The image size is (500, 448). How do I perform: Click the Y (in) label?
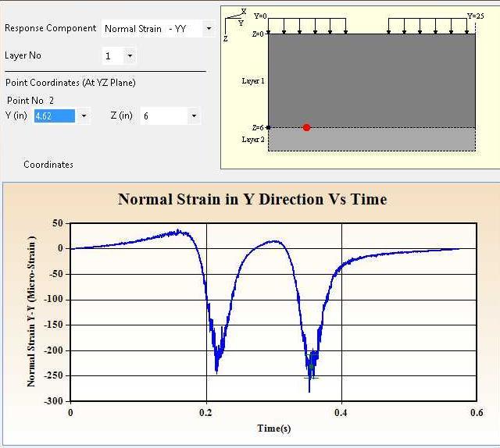[x=16, y=116]
